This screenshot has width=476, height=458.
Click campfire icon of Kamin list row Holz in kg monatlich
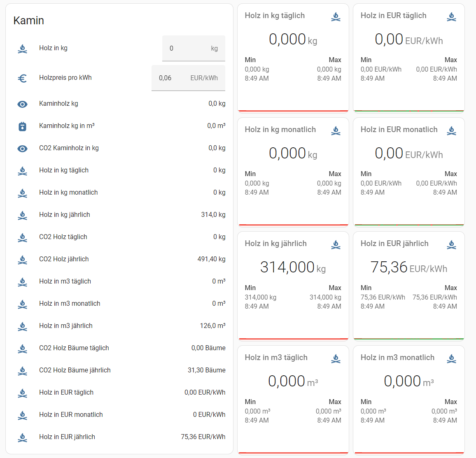(23, 193)
